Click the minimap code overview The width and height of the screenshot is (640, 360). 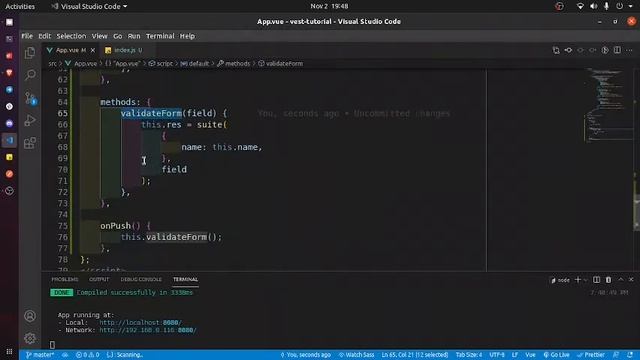coord(608,105)
